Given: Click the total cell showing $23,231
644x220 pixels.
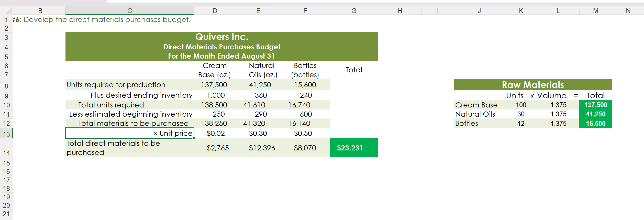Looking at the screenshot, I should pyautogui.click(x=354, y=148).
